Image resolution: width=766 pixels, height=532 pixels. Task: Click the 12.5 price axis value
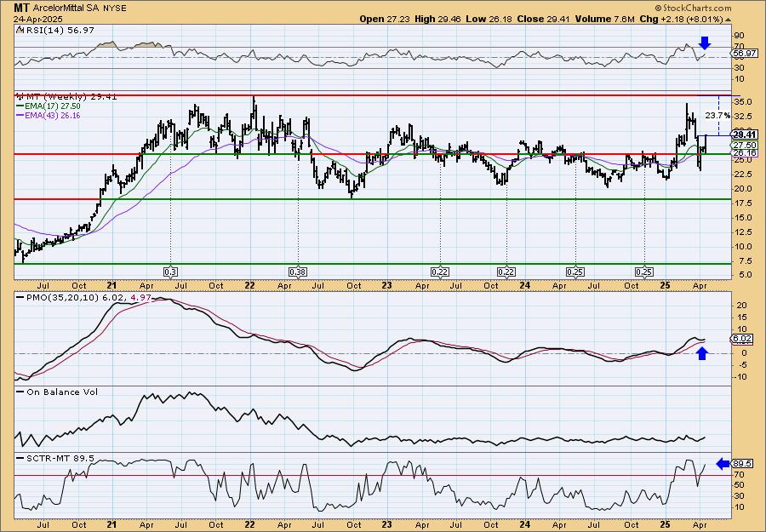tap(741, 232)
